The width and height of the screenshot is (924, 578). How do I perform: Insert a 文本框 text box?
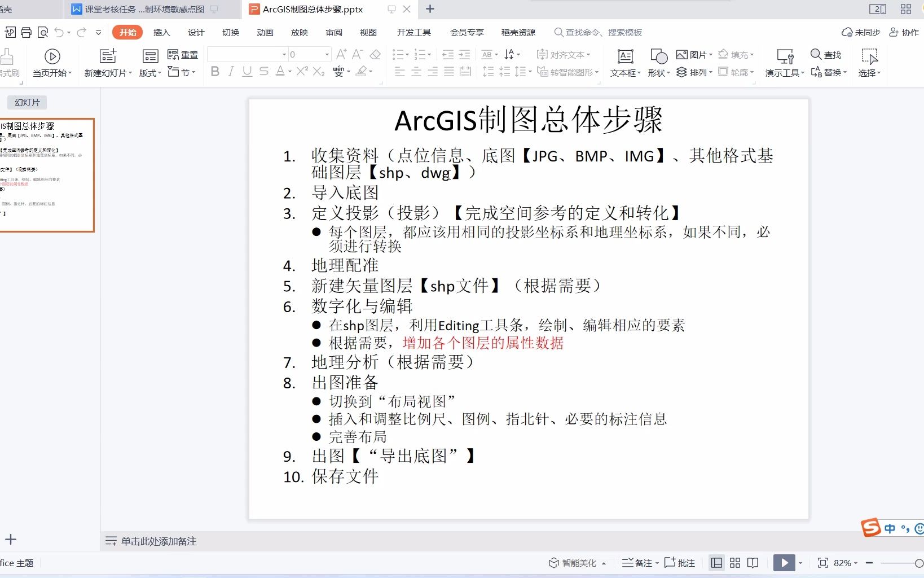click(625, 63)
